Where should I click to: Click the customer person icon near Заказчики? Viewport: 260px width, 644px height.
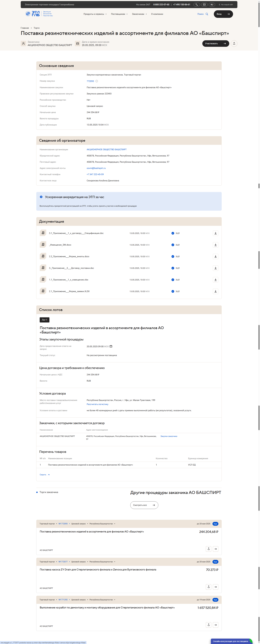pos(23,44)
